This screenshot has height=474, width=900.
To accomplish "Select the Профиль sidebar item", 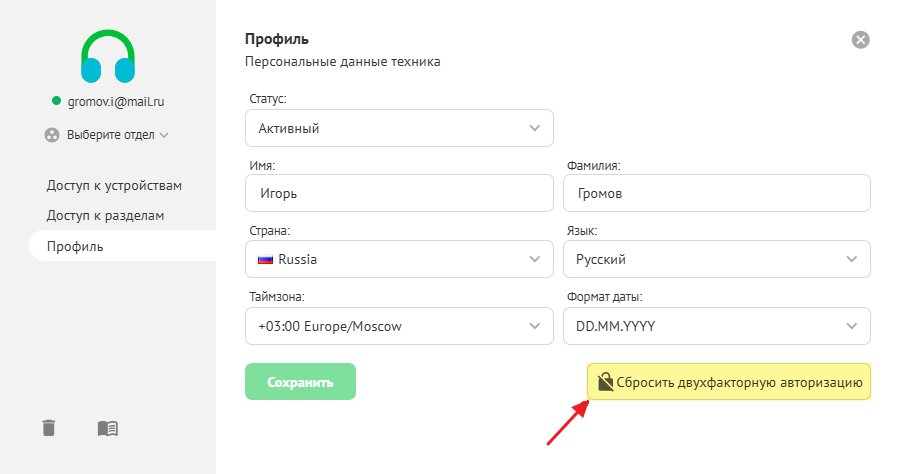I will (x=75, y=246).
